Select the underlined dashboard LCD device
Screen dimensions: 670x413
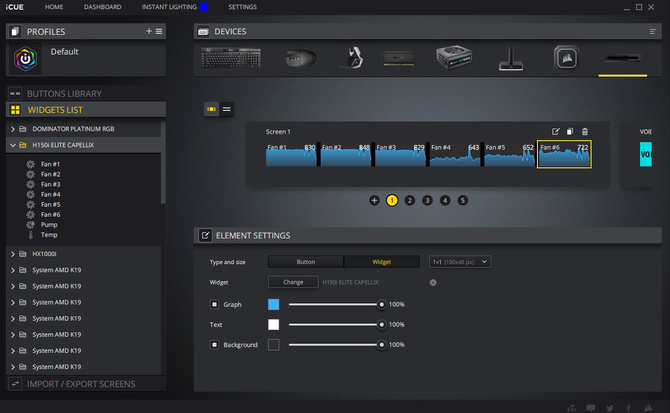pyautogui.click(x=623, y=58)
